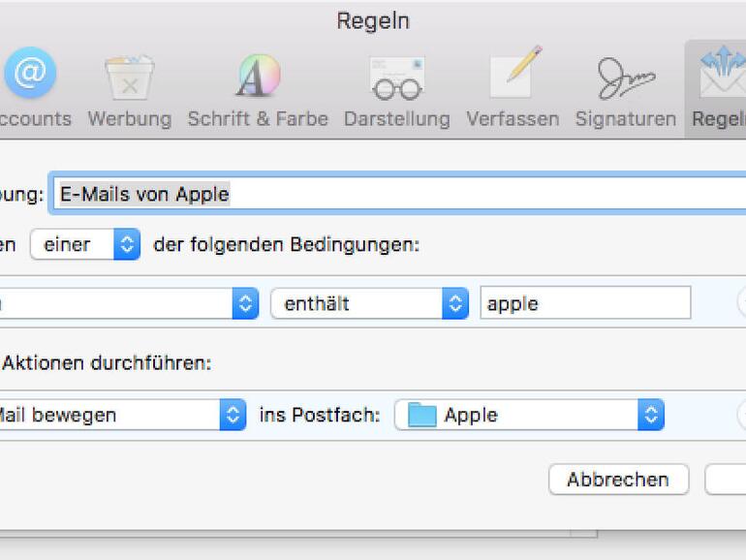Screen dimensions: 746x560
Task: Switch to the Darstellung tab label
Action: [x=397, y=119]
